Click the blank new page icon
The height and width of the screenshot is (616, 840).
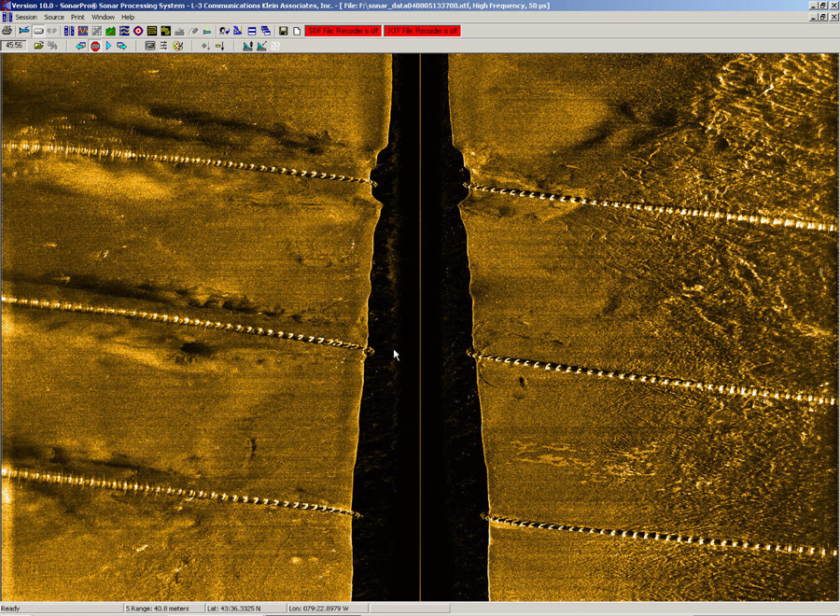[297, 31]
